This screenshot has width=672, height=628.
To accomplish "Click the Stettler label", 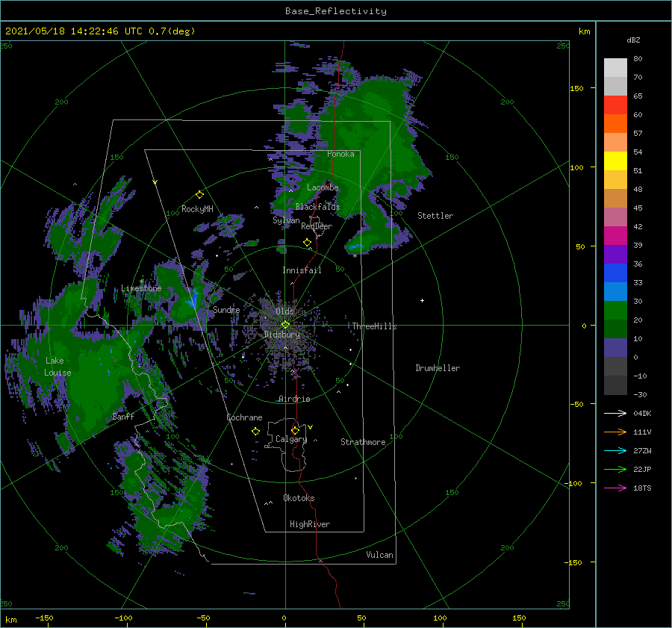I will click(435, 216).
